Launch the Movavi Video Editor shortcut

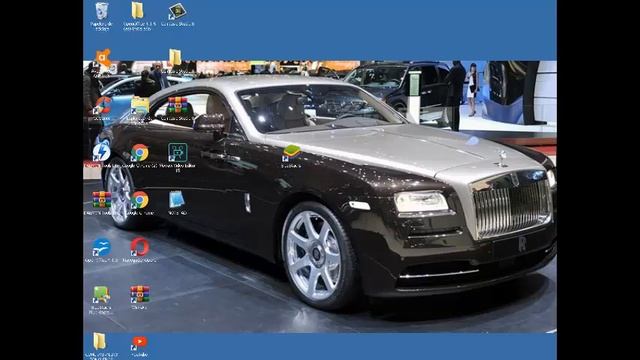tap(178, 152)
